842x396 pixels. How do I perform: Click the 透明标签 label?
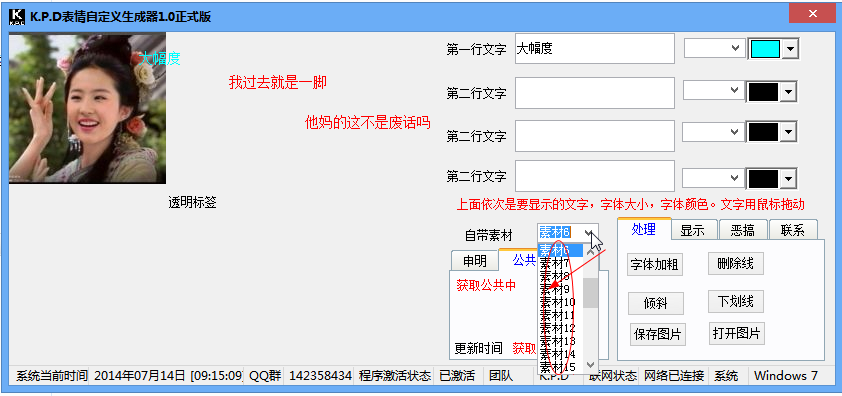[x=192, y=203]
